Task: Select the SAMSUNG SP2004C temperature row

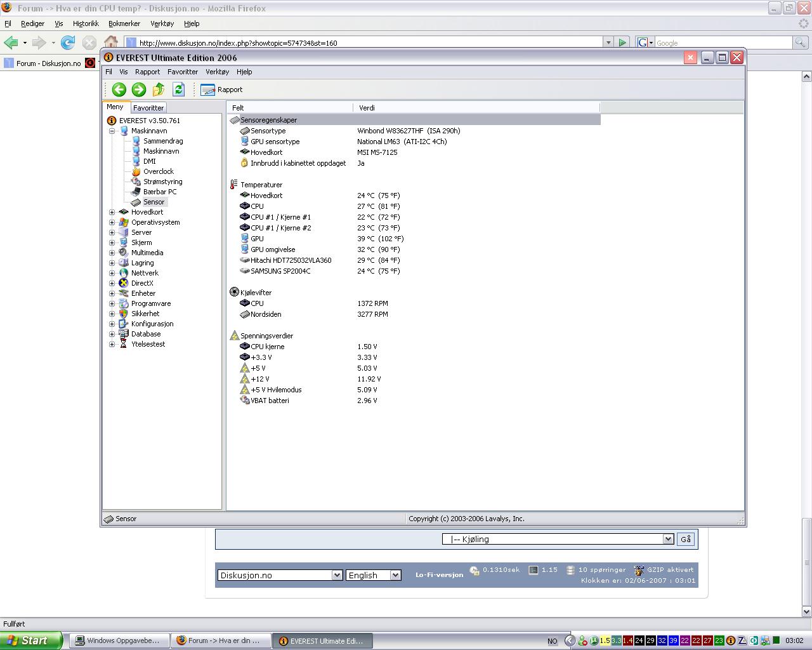Action: tap(414, 271)
